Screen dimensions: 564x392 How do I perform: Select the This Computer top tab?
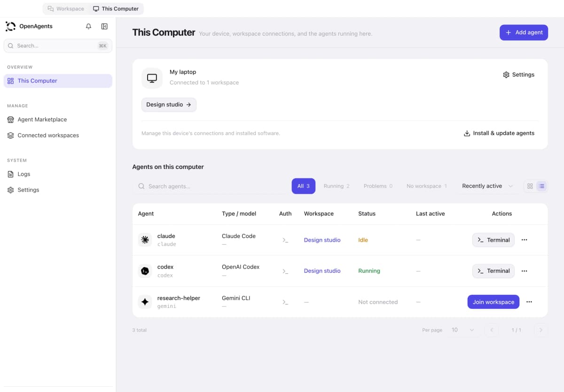click(116, 8)
